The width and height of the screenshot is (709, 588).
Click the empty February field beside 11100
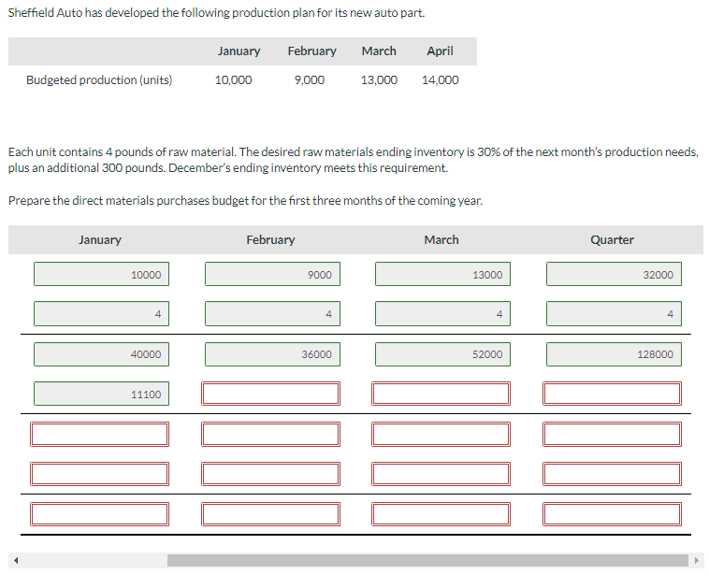(270, 394)
